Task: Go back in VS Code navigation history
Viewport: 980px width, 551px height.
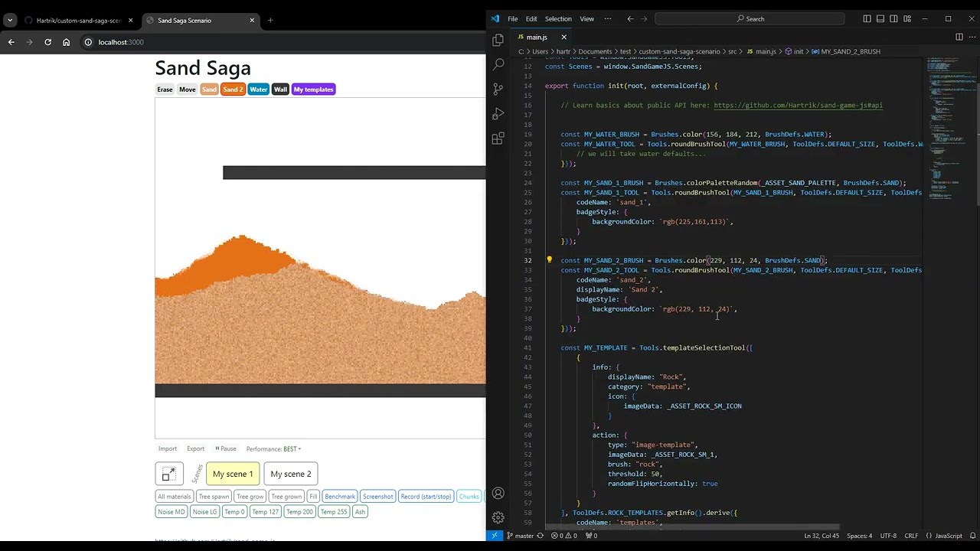Action: 630,18
